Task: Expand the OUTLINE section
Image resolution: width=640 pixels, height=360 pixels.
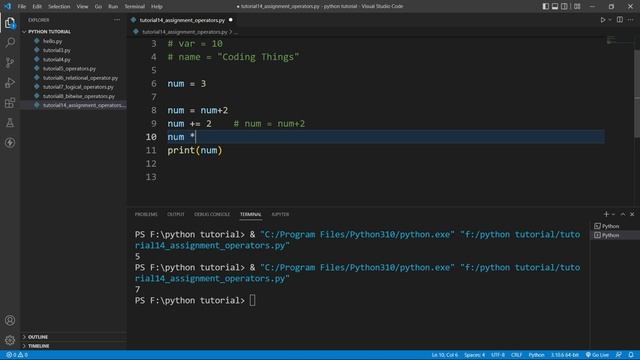Action: coord(38,337)
